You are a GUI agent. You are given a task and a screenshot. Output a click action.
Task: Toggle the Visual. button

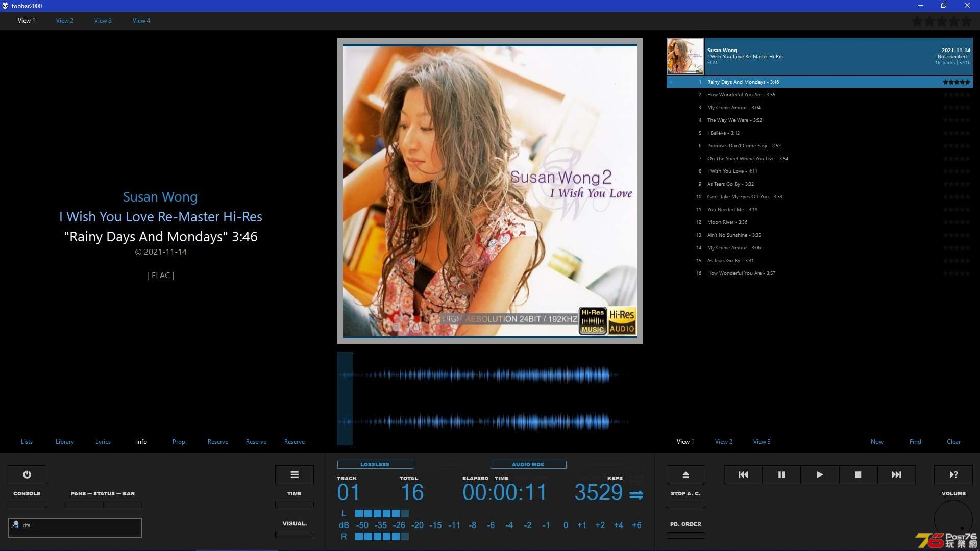[295, 535]
